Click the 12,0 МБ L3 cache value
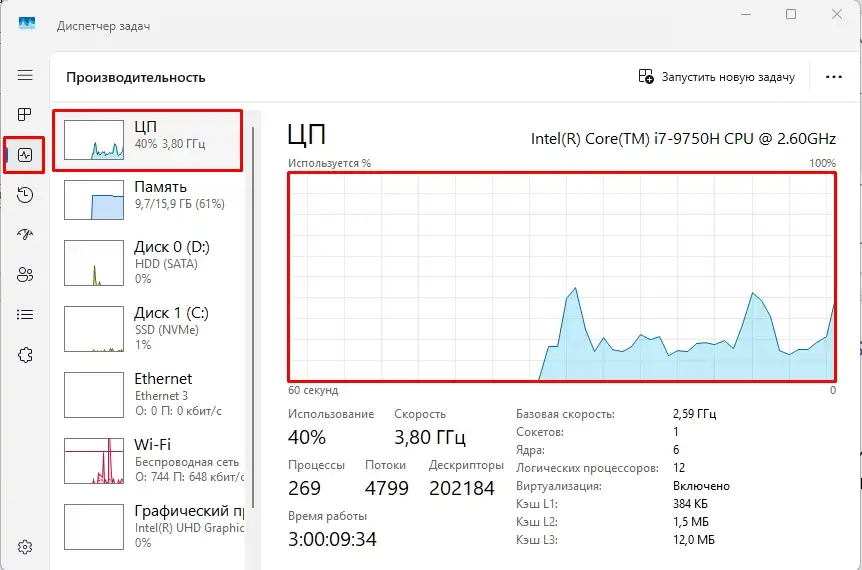The image size is (862, 570). pos(694,540)
